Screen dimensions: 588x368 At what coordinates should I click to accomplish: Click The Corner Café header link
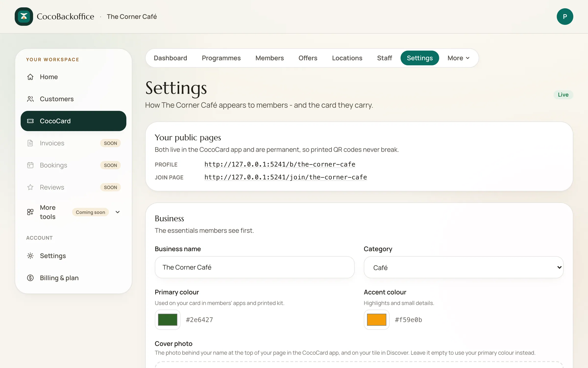tap(132, 16)
